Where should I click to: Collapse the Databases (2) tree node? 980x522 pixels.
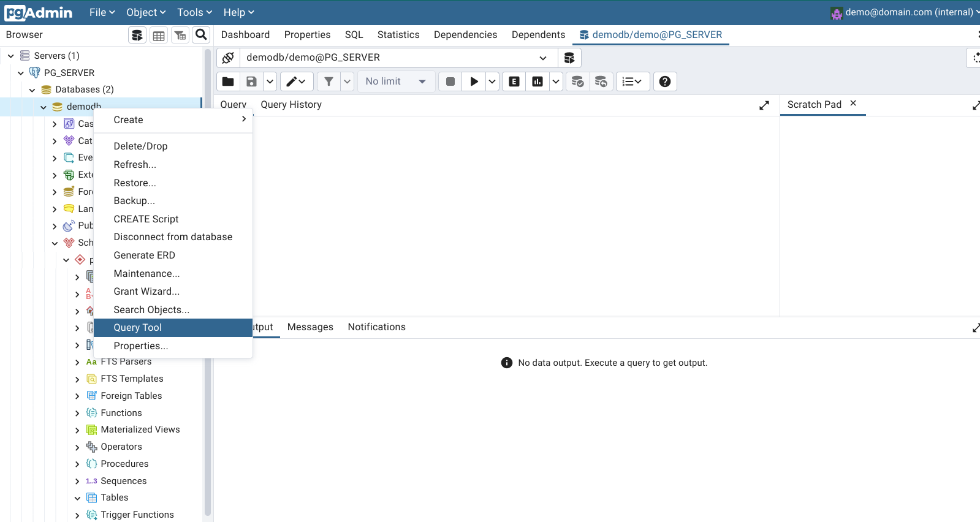pos(32,90)
